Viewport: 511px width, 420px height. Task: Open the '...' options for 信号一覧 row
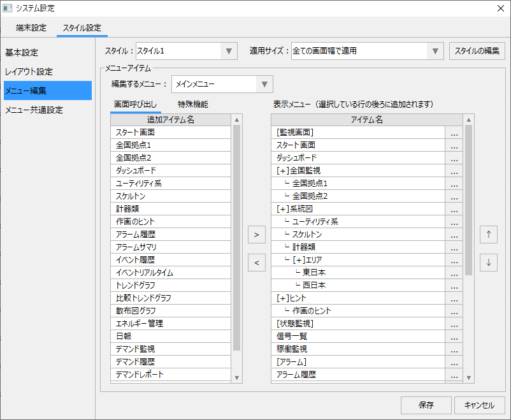[x=454, y=337]
